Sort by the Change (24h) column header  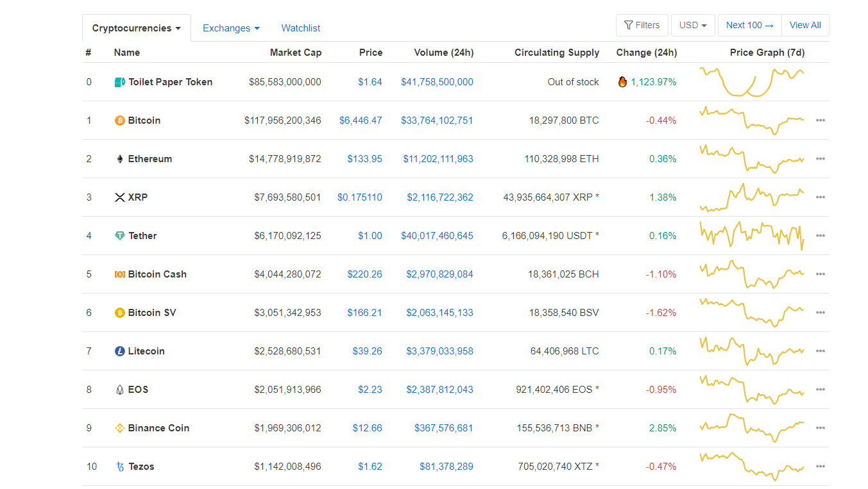[x=647, y=53]
